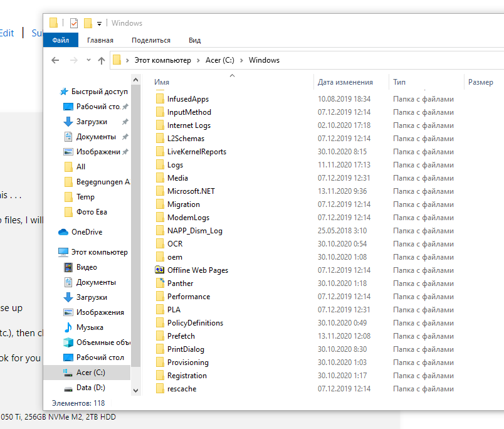Select Data (D:) drive in navigation pane
This screenshot has width=504, height=429.
pos(84,388)
